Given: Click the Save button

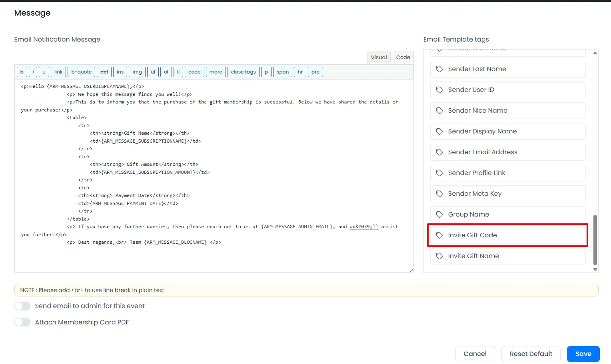Looking at the screenshot, I should click(x=583, y=354).
